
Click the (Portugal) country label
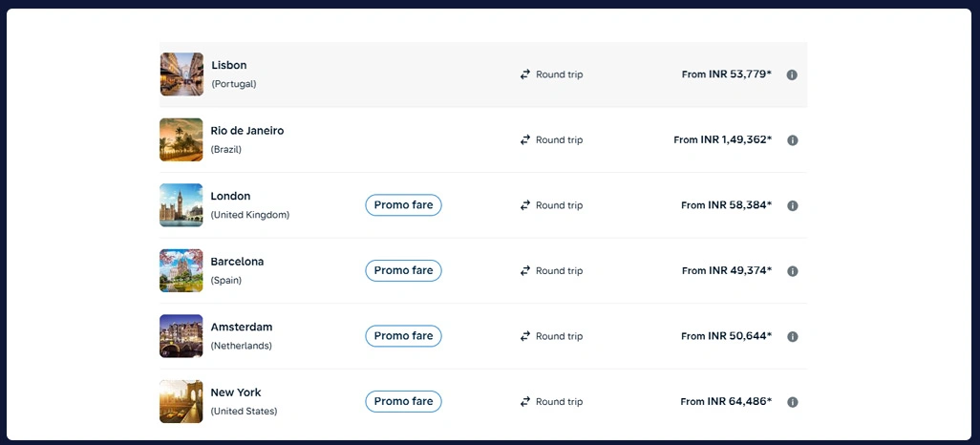234,84
